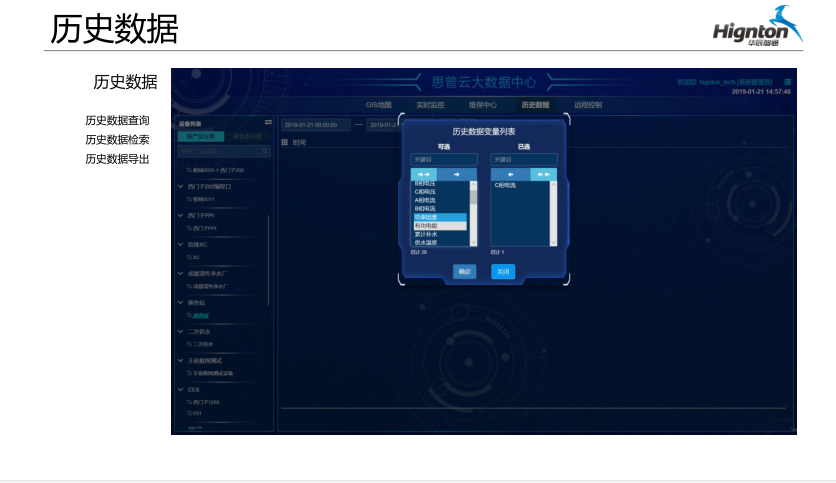Click the move-all-right double arrow button
Screen dimensions: 836x483
tap(423, 174)
